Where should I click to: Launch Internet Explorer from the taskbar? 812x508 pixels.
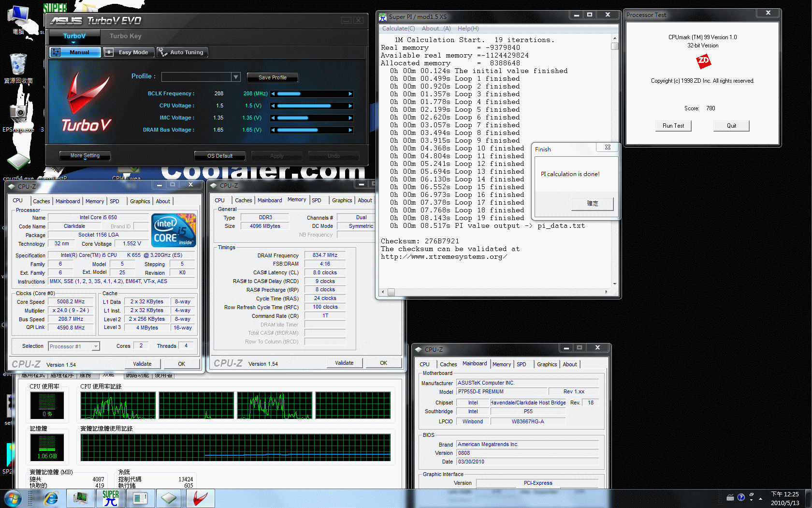coord(51,498)
